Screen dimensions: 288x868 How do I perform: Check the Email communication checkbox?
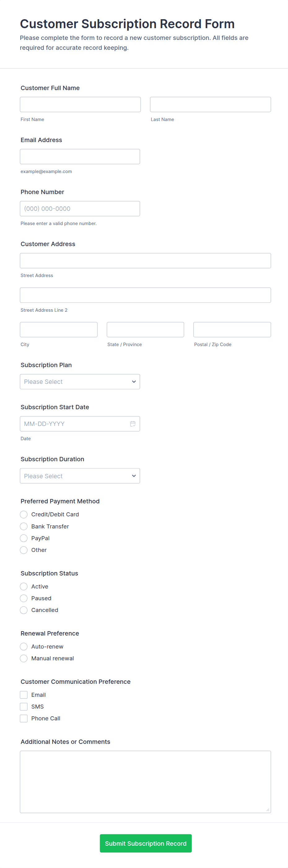pos(24,694)
